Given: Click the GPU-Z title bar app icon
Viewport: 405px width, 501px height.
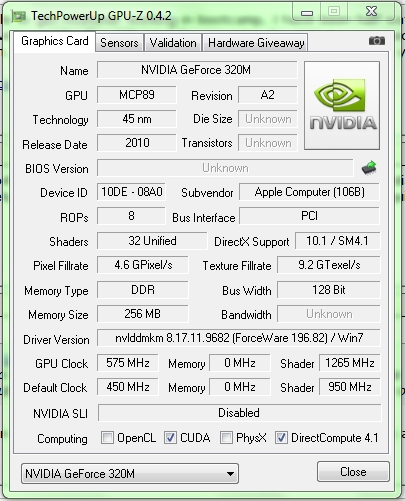Looking at the screenshot, I should click(x=19, y=16).
